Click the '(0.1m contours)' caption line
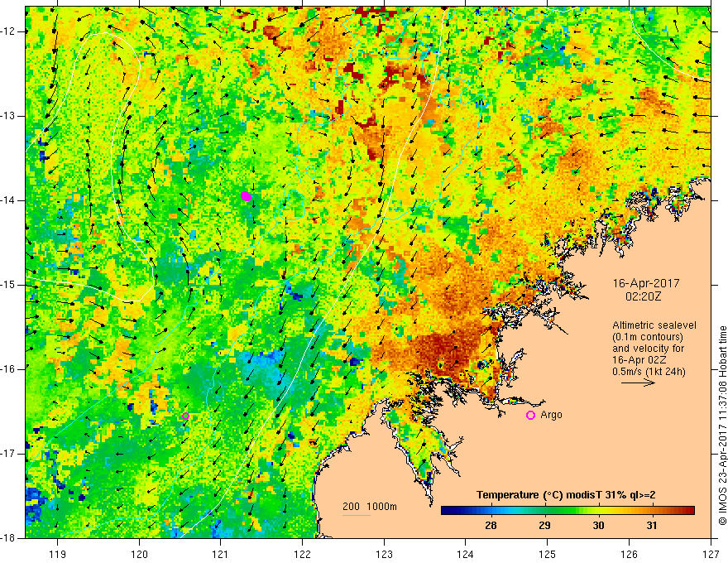The image size is (728, 563). [648, 337]
